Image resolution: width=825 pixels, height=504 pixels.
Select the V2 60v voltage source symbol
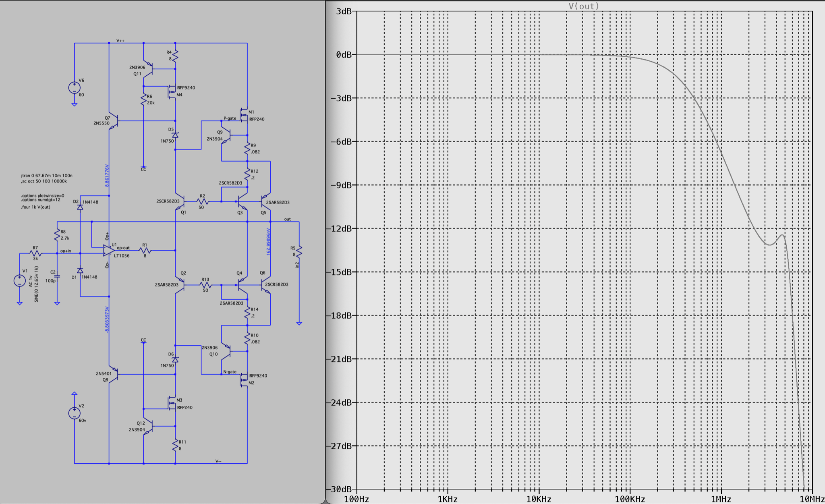(x=74, y=413)
